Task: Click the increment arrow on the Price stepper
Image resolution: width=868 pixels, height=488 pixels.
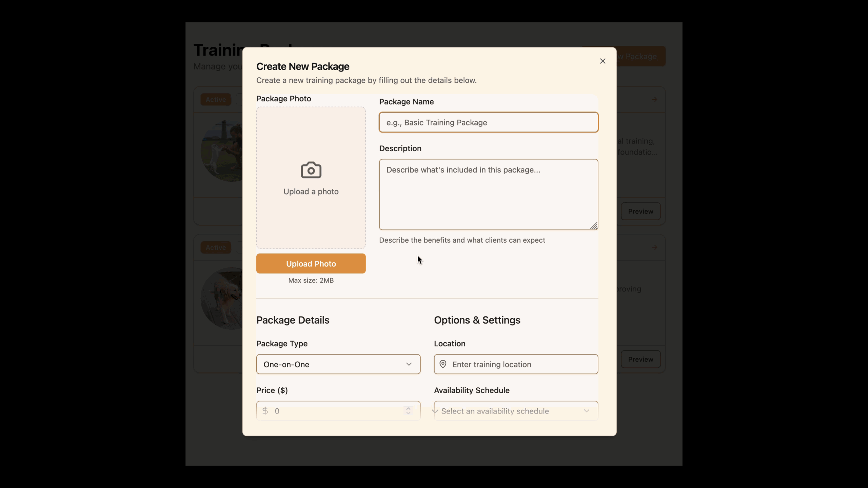Action: tap(408, 408)
